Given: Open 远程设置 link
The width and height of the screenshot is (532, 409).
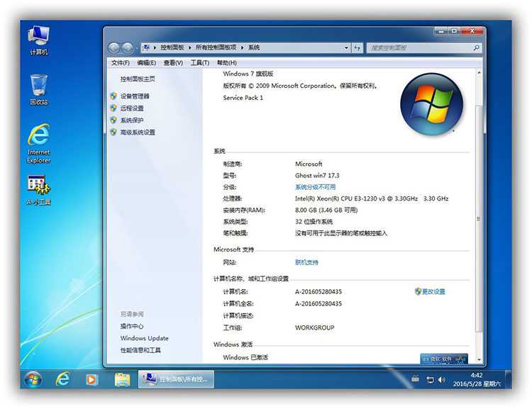Looking at the screenshot, I should pyautogui.click(x=132, y=108).
